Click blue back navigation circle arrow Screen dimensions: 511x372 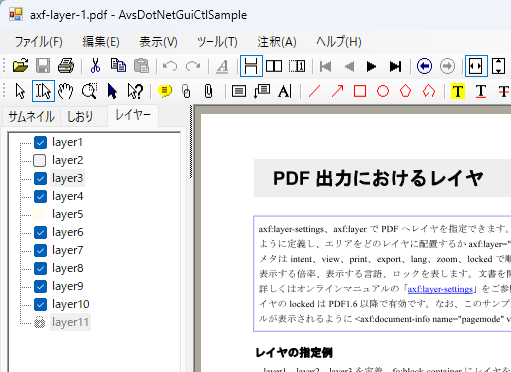pos(424,66)
